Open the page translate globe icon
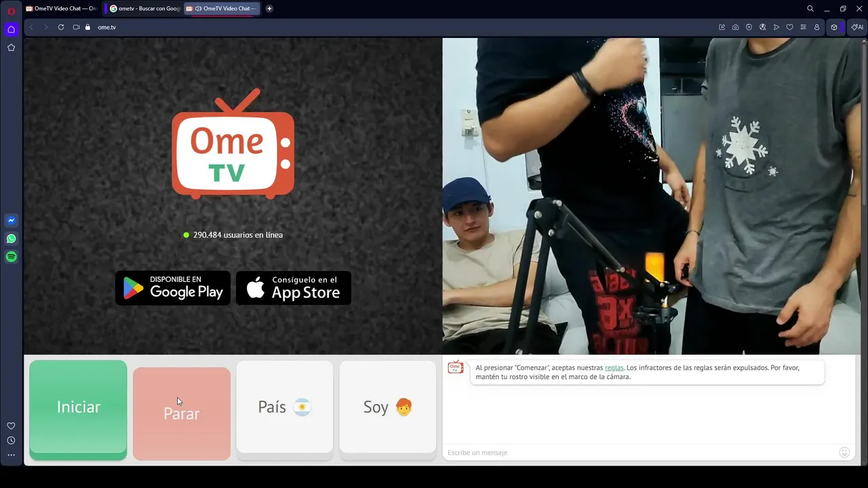868x488 pixels. [763, 27]
